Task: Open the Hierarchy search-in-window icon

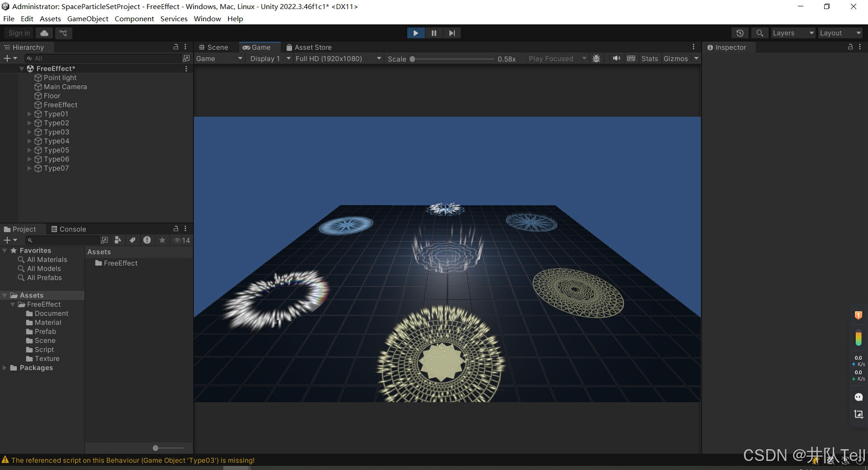Action: 186,58
